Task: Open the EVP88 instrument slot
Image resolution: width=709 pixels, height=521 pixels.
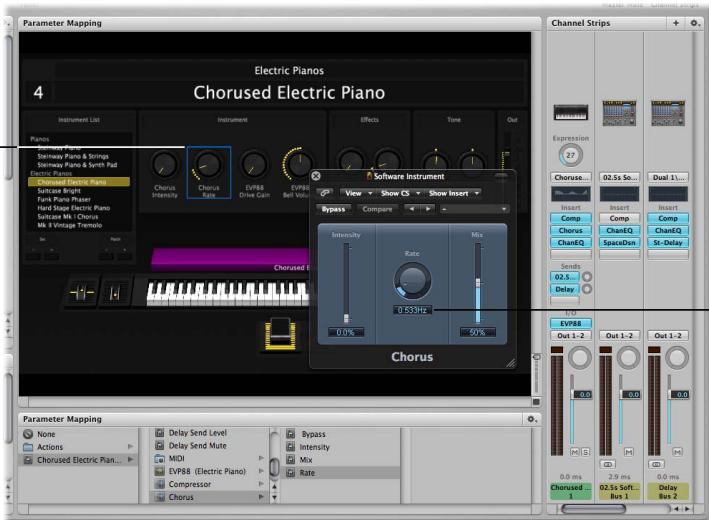Action: point(571,323)
